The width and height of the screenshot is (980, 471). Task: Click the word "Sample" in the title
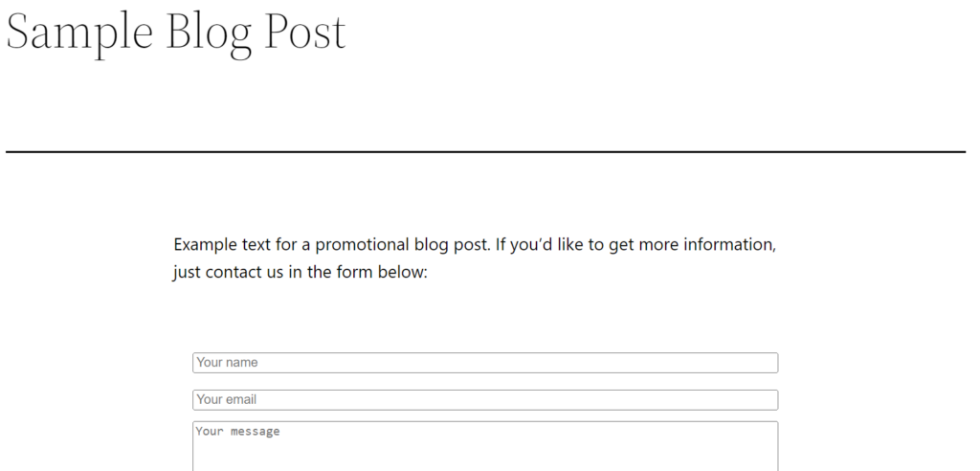[x=80, y=33]
